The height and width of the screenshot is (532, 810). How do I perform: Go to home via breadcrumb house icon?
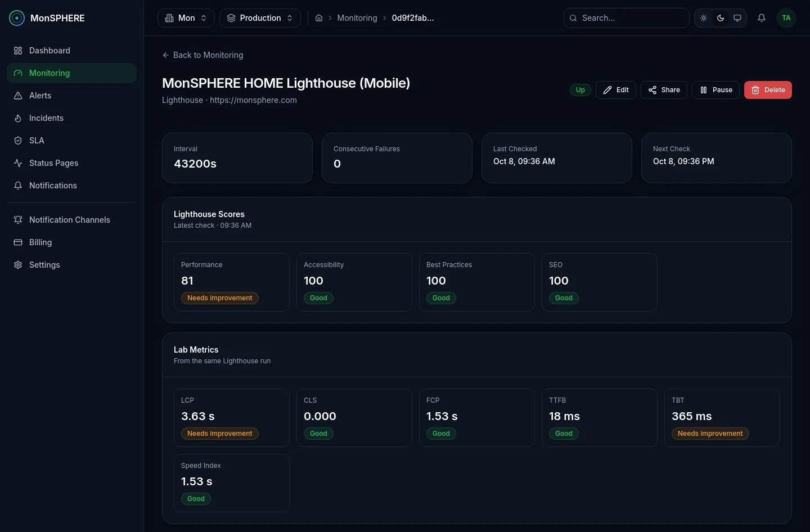pyautogui.click(x=319, y=18)
